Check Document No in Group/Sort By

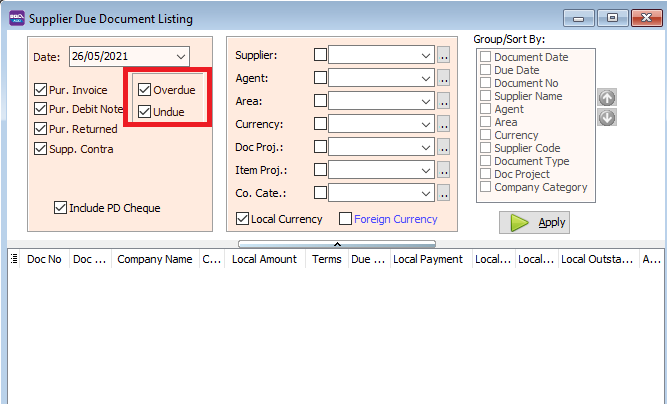(485, 83)
